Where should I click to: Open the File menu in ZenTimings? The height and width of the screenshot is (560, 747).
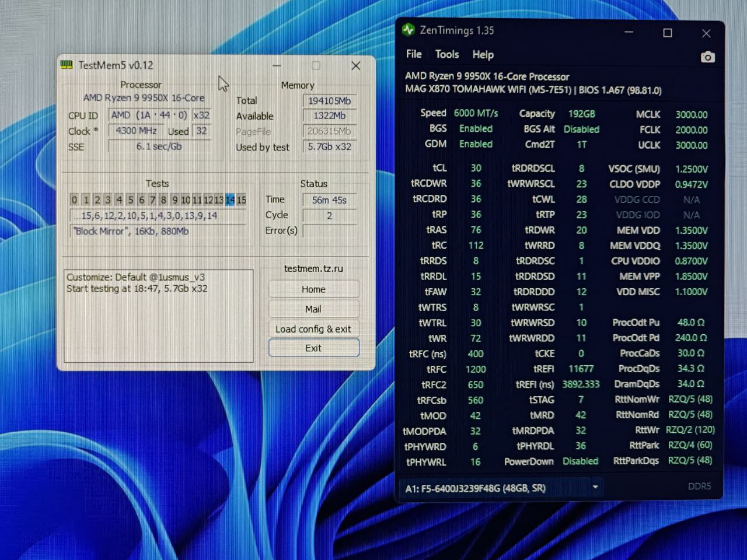point(414,54)
